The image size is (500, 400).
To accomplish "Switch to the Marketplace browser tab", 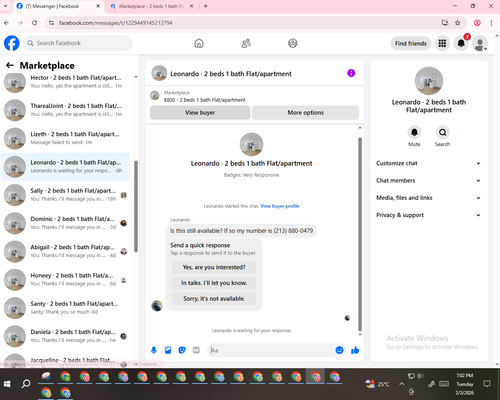I will pos(152,6).
